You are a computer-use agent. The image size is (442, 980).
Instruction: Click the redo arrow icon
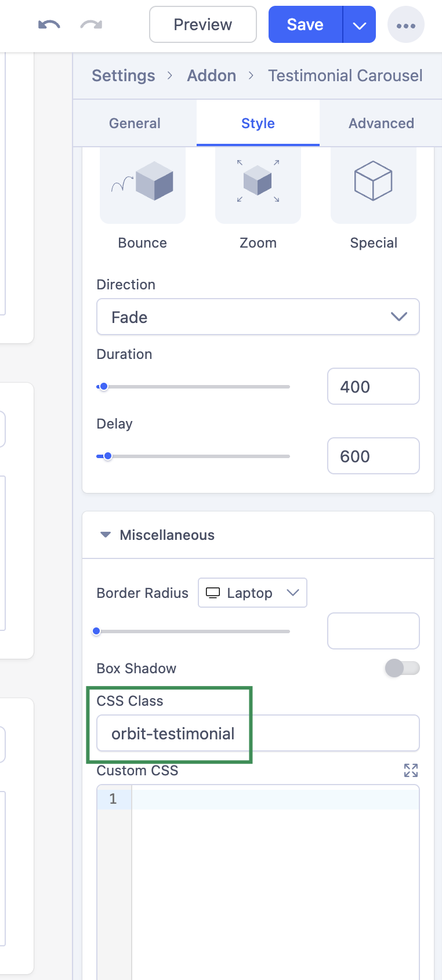coord(91,24)
